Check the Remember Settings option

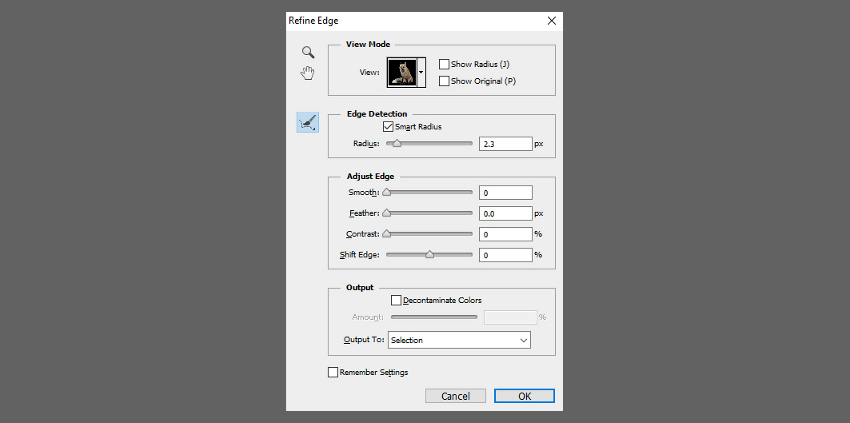[333, 373]
